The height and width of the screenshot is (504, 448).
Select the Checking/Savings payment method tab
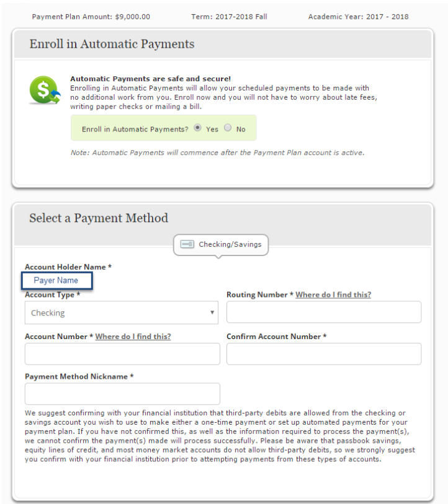tap(221, 245)
